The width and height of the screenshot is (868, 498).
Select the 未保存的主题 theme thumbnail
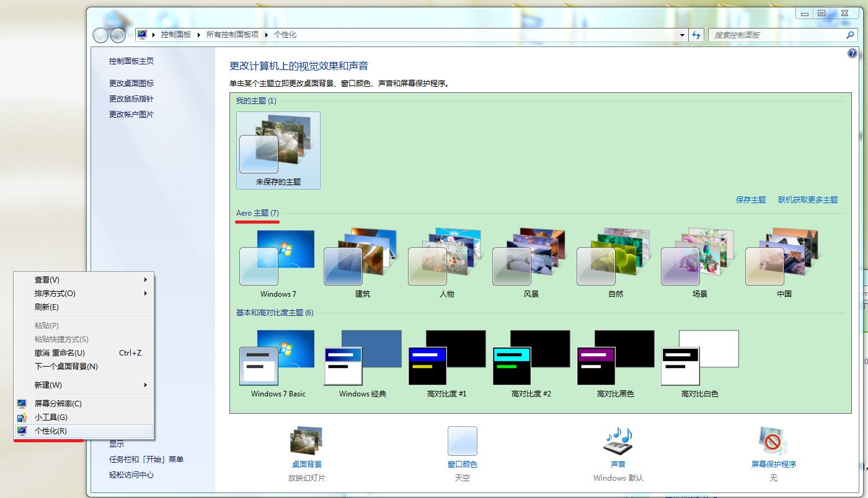point(278,151)
